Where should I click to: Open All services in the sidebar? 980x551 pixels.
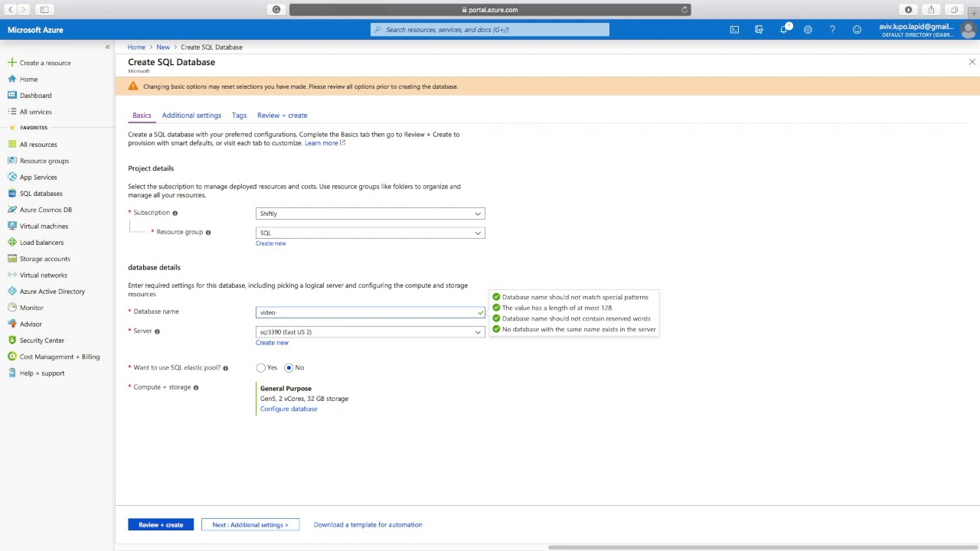35,112
